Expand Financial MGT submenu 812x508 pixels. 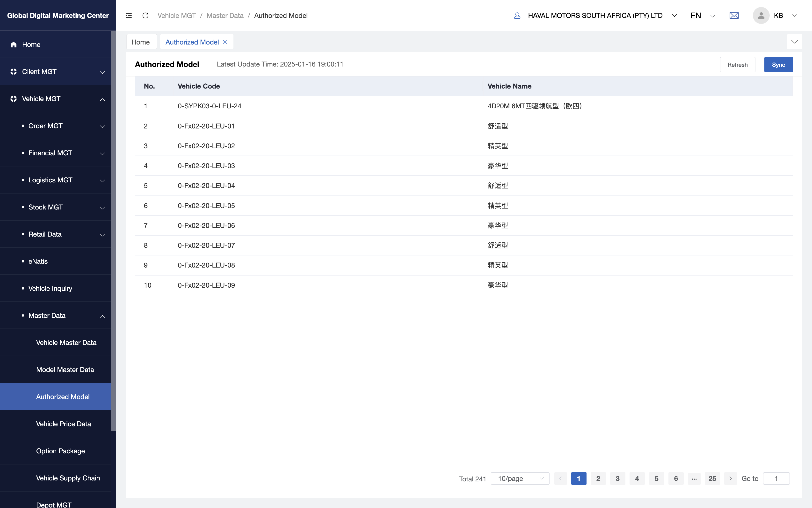[103, 154]
